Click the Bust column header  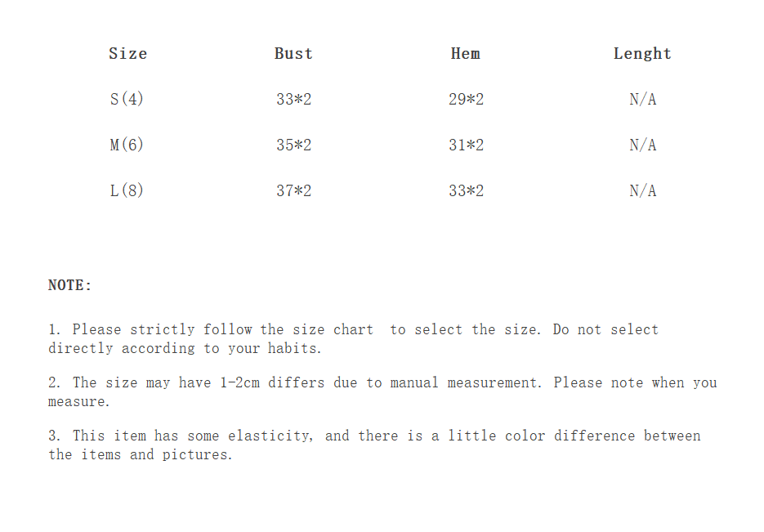click(293, 54)
